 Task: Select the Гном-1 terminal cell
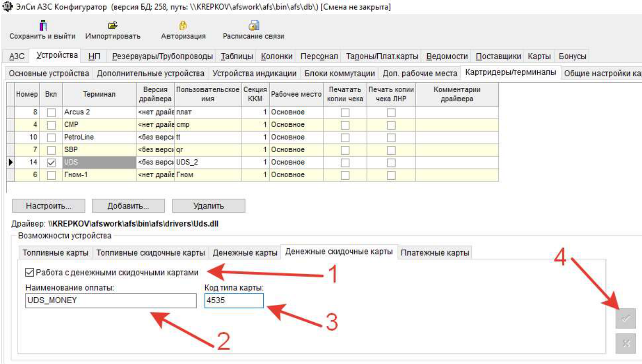(x=99, y=175)
